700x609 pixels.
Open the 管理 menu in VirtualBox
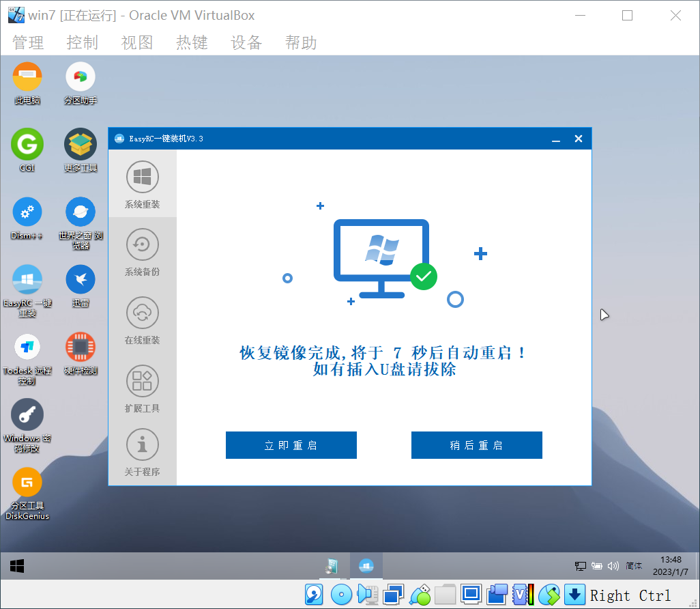coord(28,42)
